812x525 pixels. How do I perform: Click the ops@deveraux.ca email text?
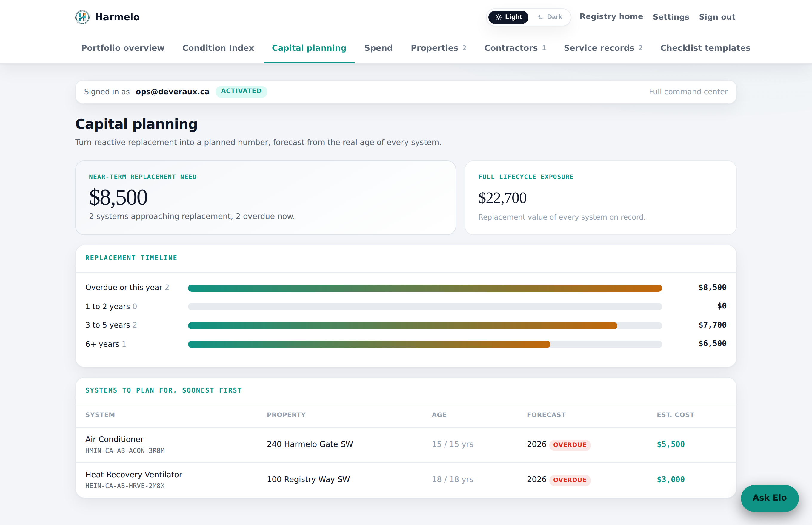coord(172,92)
